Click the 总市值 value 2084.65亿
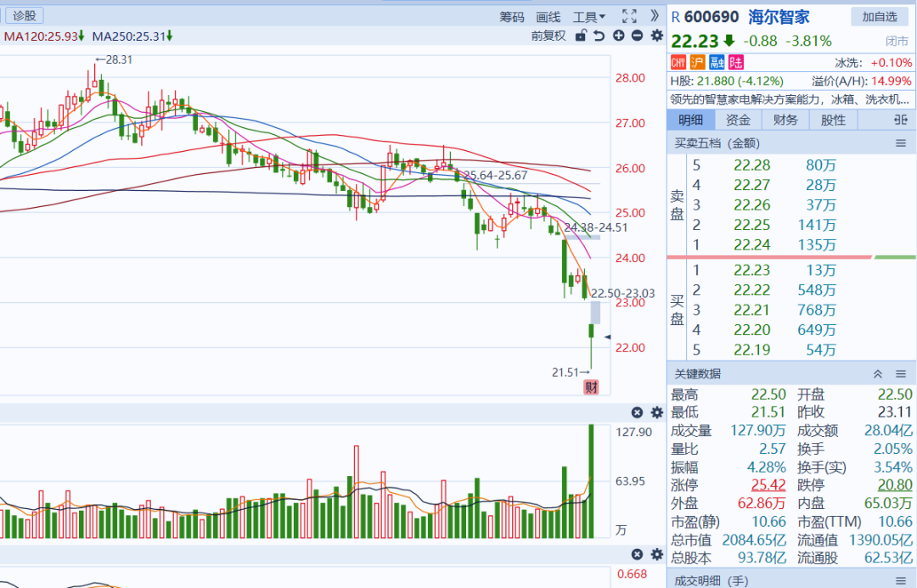Image resolution: width=917 pixels, height=588 pixels. 754,540
